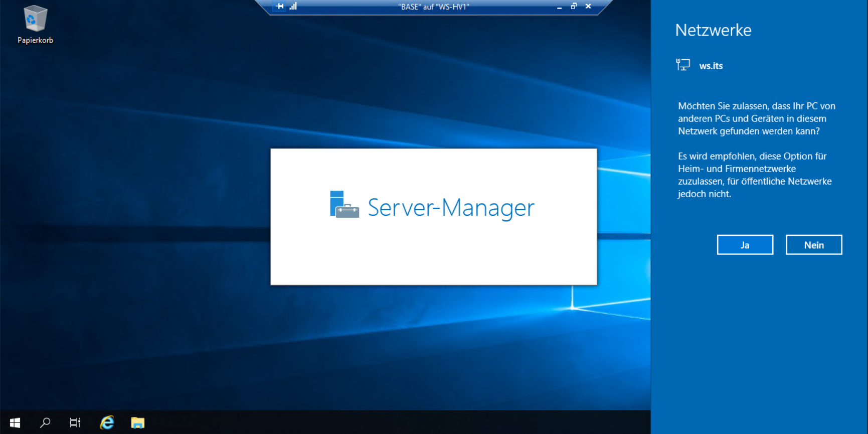Click the signal strength icon in the connection bar

coord(293,7)
